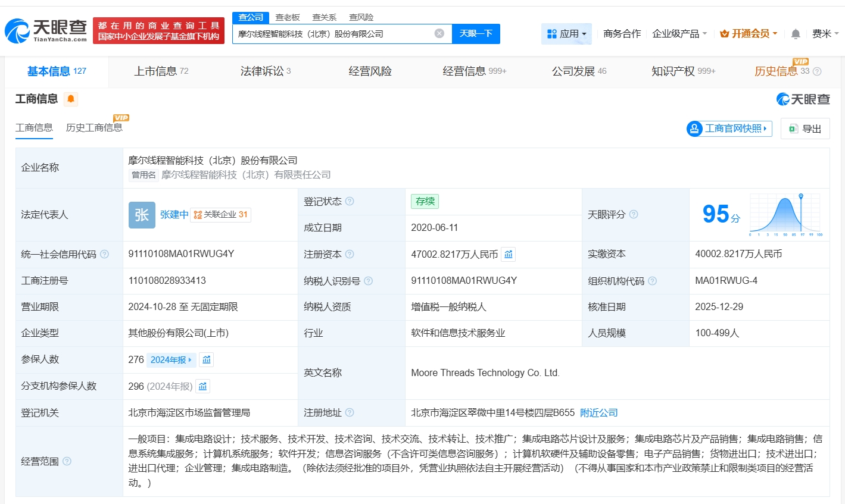Click the 天眼查 logo in header
Viewport: 845px width, 504px height.
(x=46, y=30)
